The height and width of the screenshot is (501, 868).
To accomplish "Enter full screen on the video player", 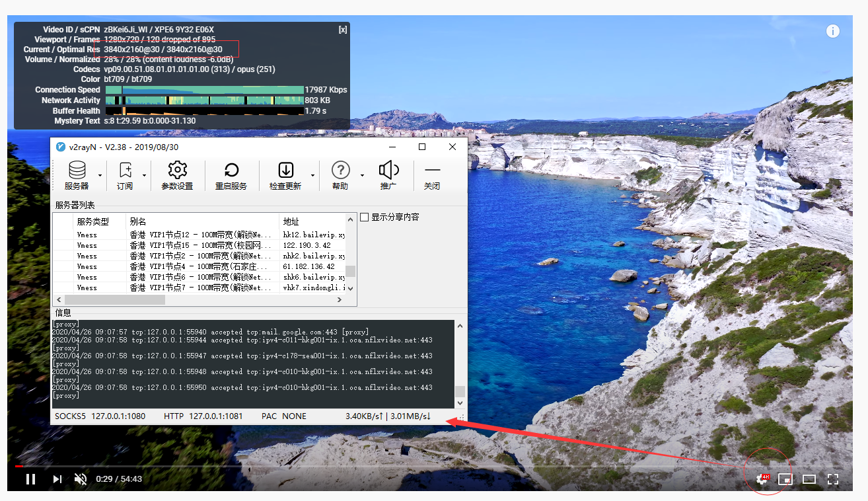I will click(833, 479).
